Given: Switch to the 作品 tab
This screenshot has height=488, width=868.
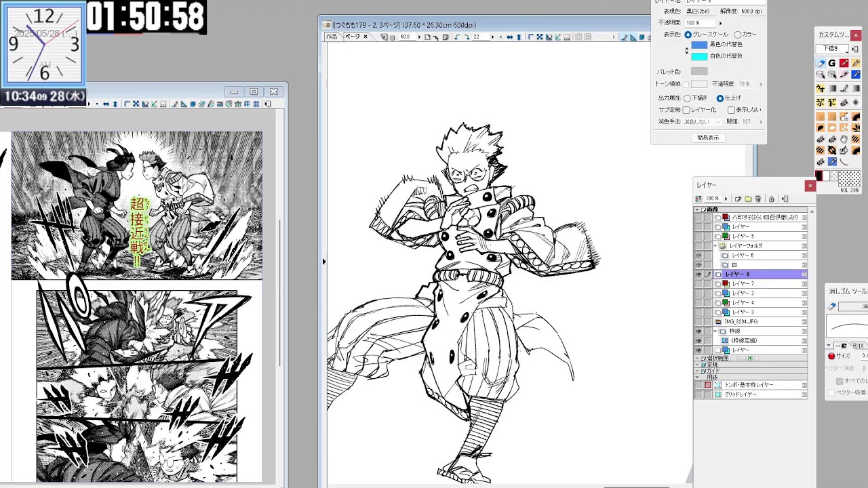Looking at the screenshot, I should click(332, 37).
